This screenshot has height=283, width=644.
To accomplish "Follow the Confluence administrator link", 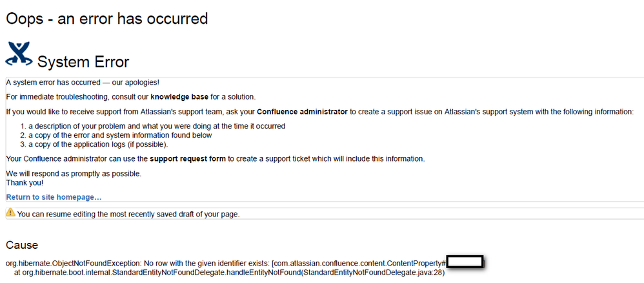I will [302, 112].
